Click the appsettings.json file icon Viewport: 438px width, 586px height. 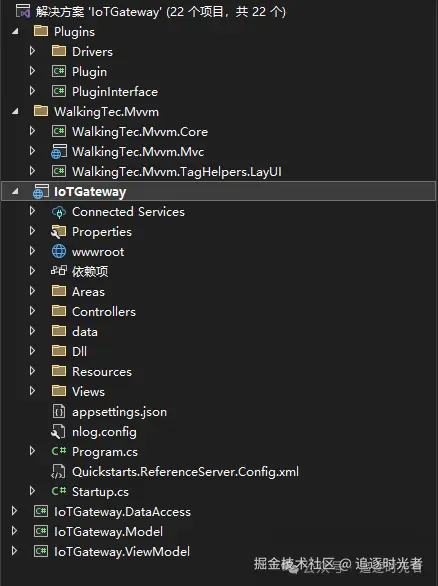[x=59, y=411]
